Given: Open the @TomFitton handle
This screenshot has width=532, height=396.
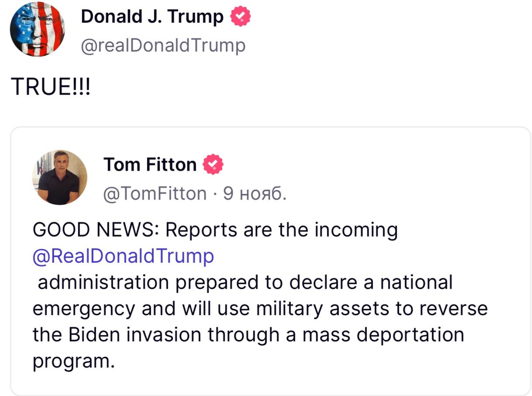Looking at the screenshot, I should 155,193.
